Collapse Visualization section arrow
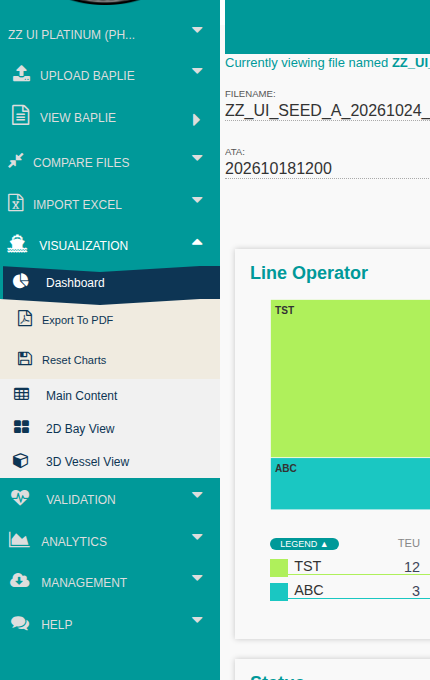The image size is (430, 680). 197,242
